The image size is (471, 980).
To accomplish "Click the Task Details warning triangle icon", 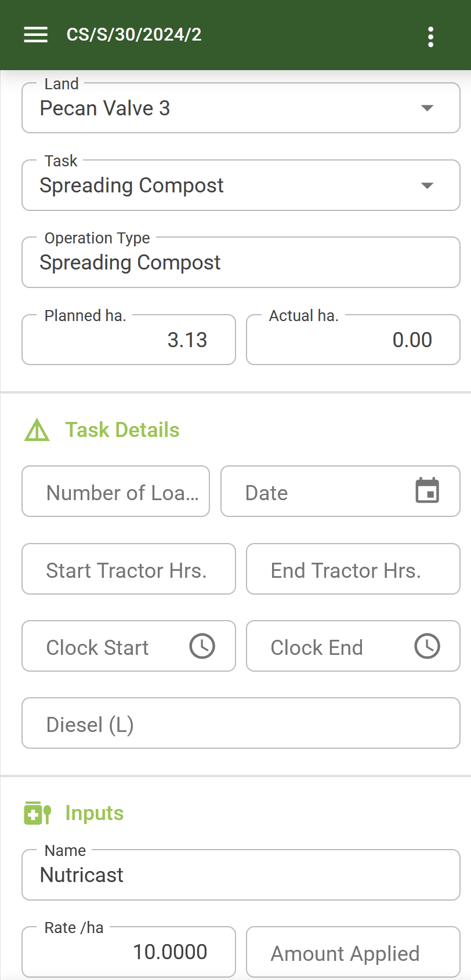I will click(x=37, y=430).
